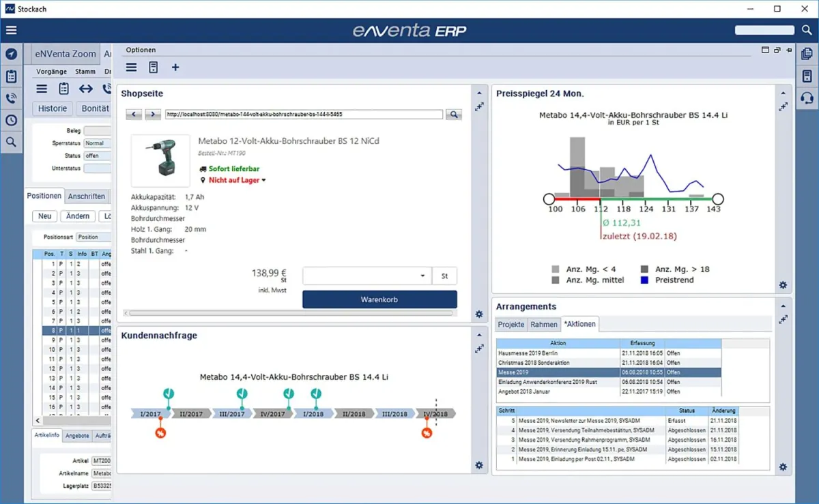Open the navigation compass icon in left sidebar
This screenshot has width=819, height=504.
pos(11,54)
